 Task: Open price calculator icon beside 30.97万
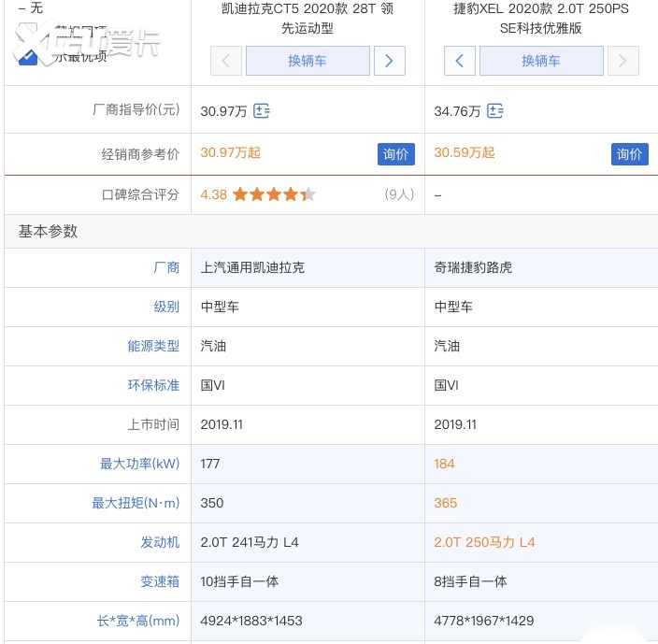coord(262,111)
